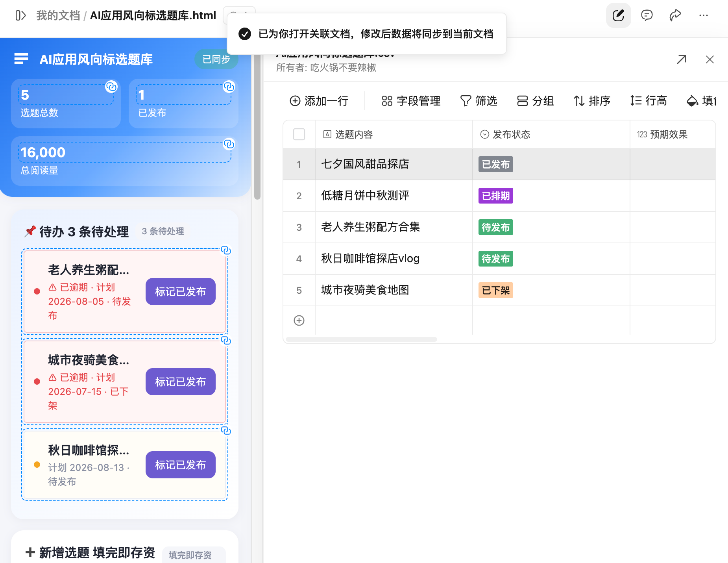The image size is (728, 563).
Task: Click row number 3 in table
Action: [x=299, y=227]
